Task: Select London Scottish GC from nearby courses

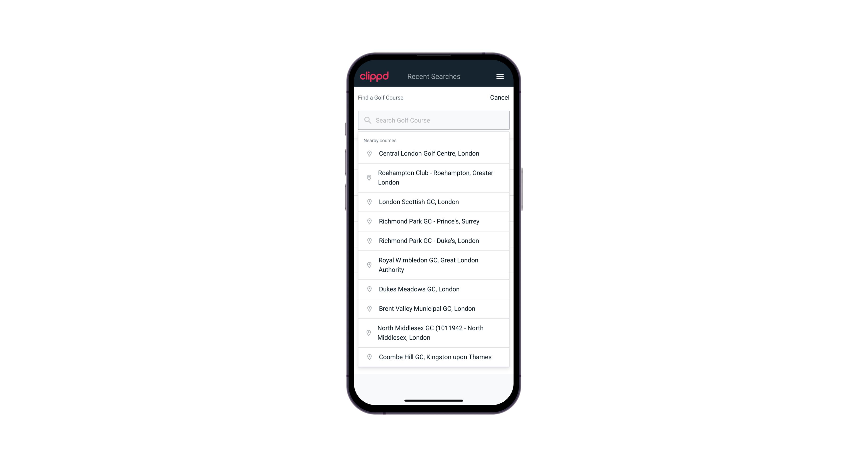Action: point(434,202)
